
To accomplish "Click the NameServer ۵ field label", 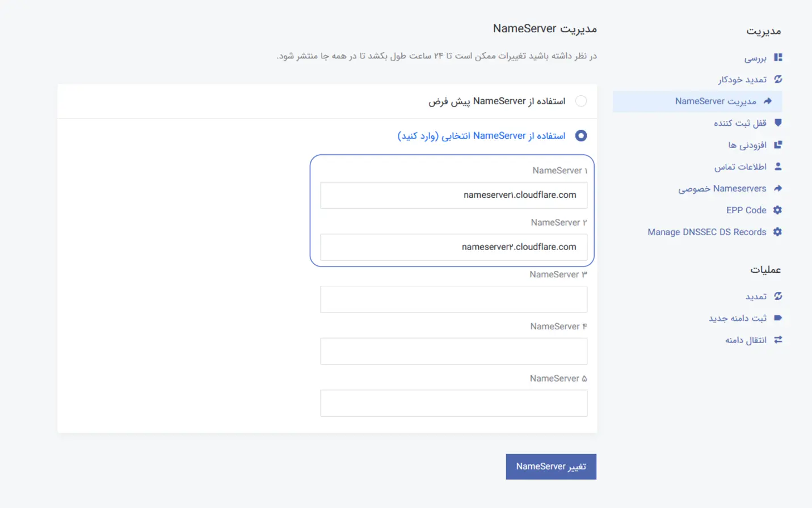I will (x=558, y=378).
